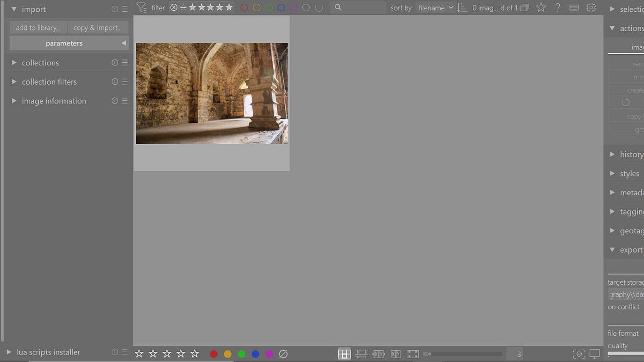Apply red color label in bottom bar
This screenshot has width=644, height=362.
pos(214,354)
